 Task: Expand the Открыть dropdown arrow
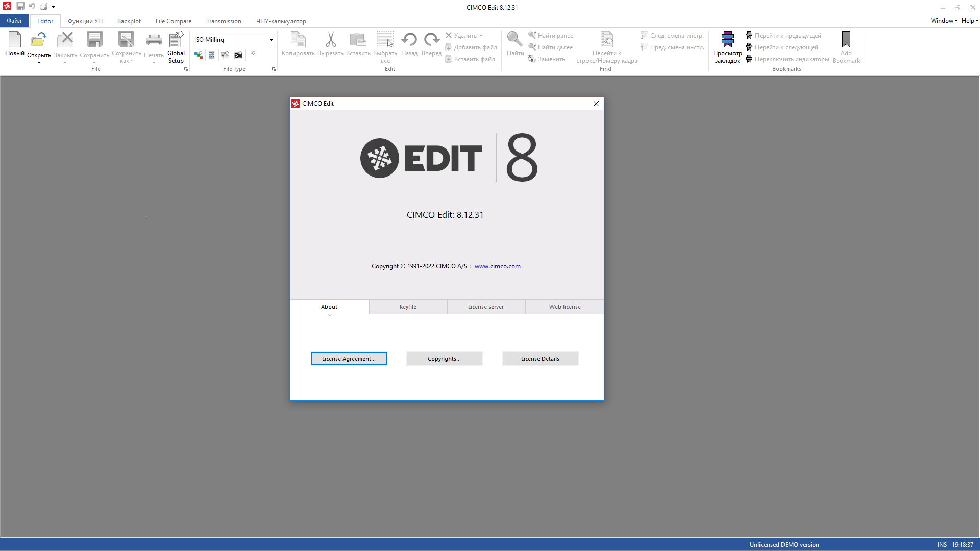(39, 63)
